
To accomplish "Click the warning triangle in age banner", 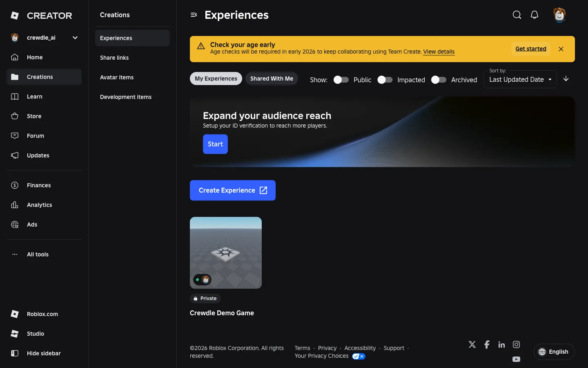I will [201, 46].
